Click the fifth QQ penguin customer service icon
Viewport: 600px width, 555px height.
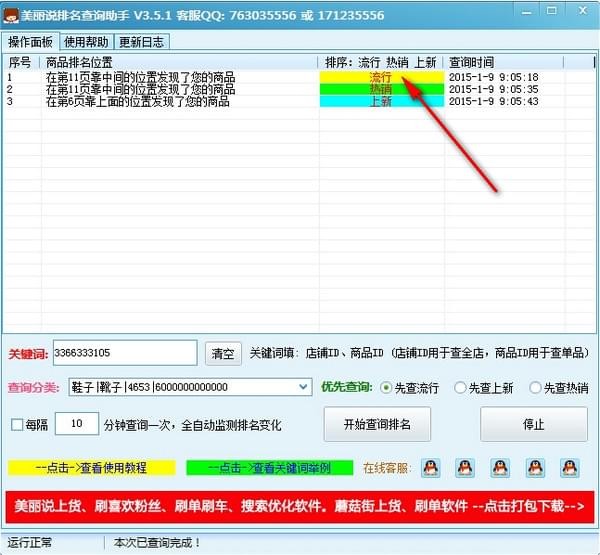[570, 467]
